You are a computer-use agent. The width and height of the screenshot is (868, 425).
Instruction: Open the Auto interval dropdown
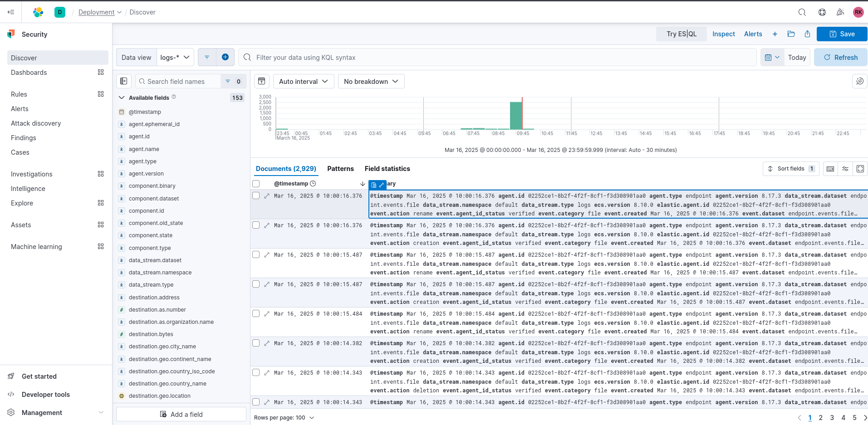point(304,81)
